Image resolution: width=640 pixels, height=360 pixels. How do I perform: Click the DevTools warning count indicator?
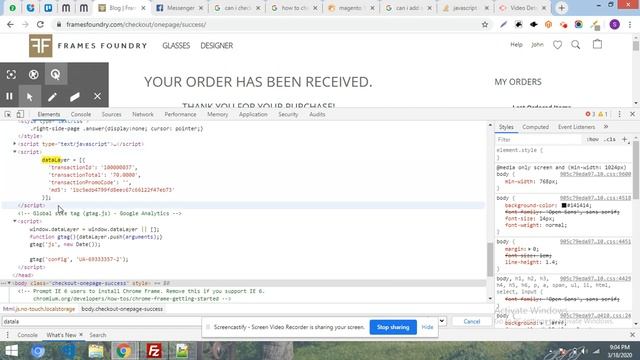click(x=603, y=114)
